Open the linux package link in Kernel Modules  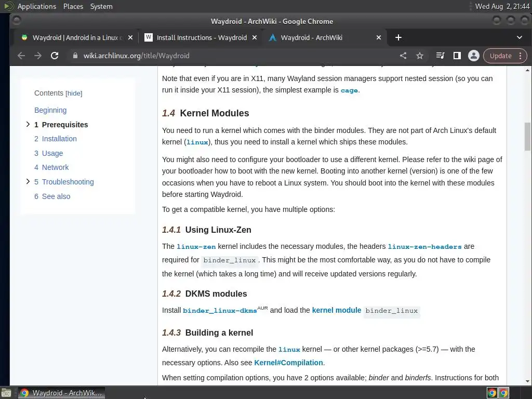point(197,142)
